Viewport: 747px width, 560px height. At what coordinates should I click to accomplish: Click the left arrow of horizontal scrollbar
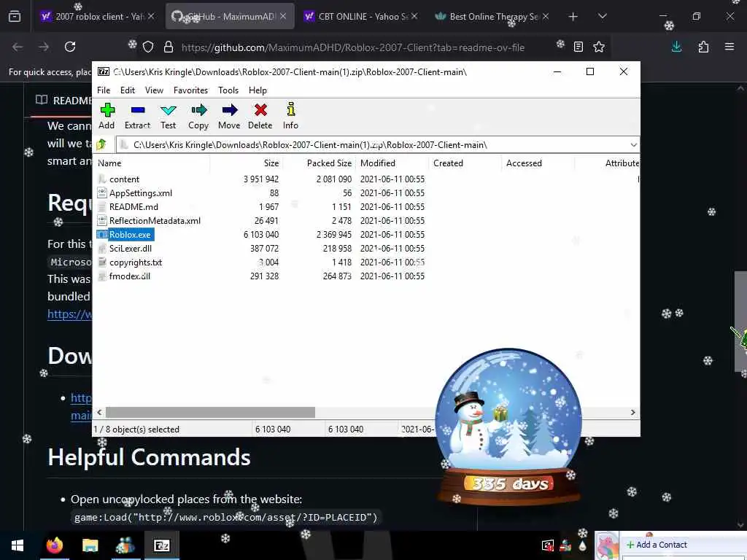click(99, 413)
